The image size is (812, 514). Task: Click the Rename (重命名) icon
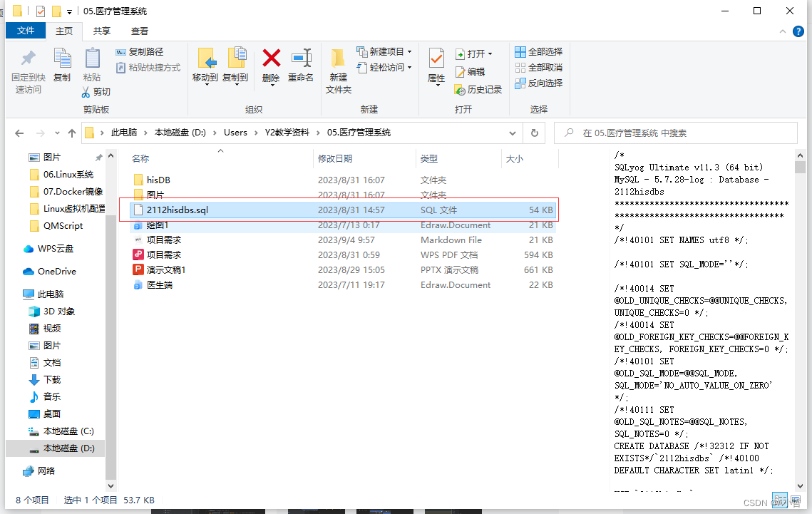[x=302, y=58]
